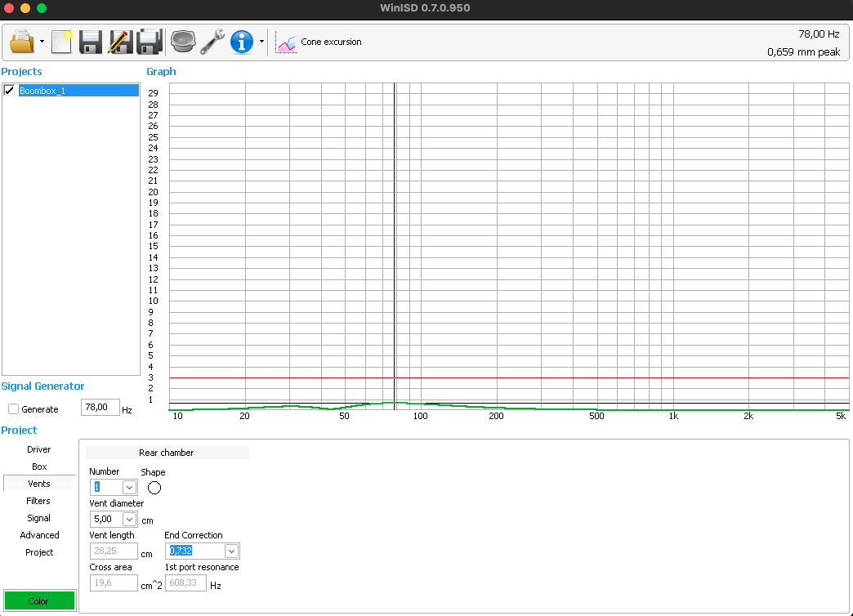
Task: Click the Graph section heading
Action: coord(161,71)
